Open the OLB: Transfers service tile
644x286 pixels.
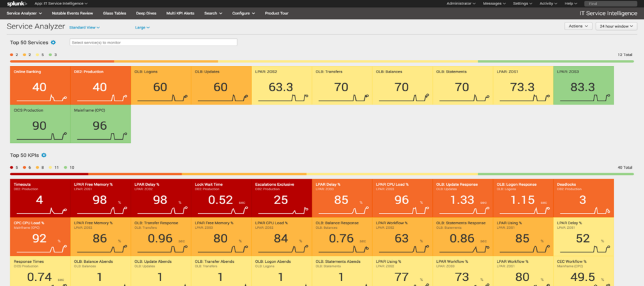342,85
